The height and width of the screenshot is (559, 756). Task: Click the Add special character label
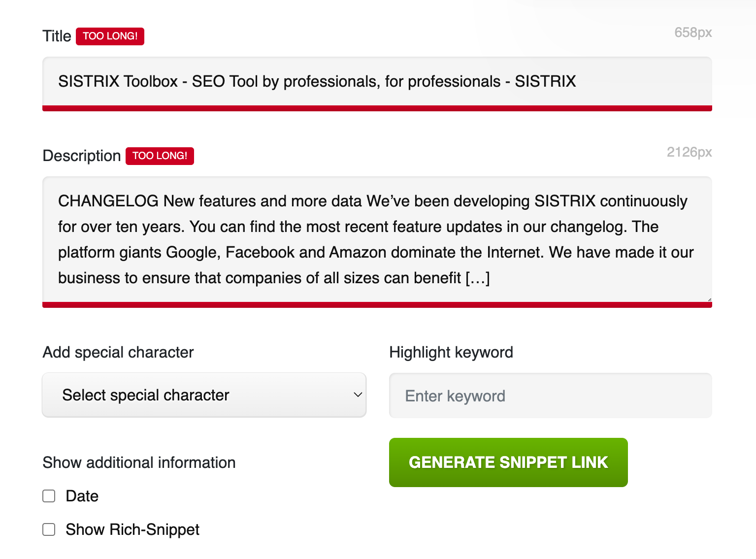click(118, 353)
